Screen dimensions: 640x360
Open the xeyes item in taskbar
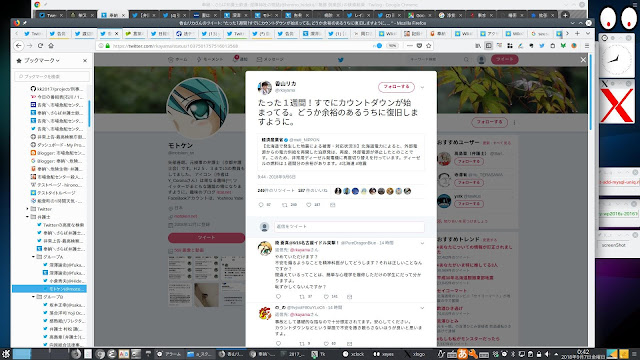click(385, 354)
